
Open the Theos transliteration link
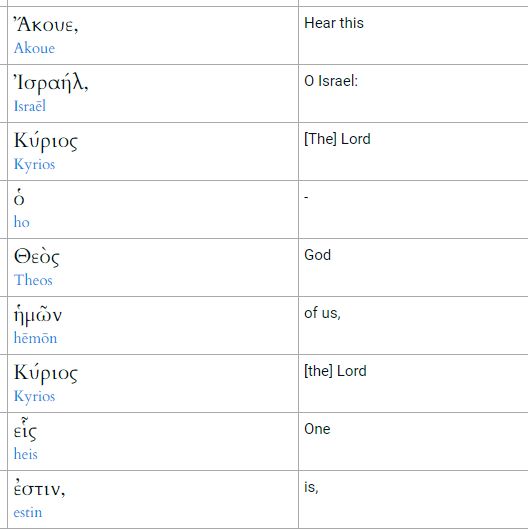click(33, 280)
